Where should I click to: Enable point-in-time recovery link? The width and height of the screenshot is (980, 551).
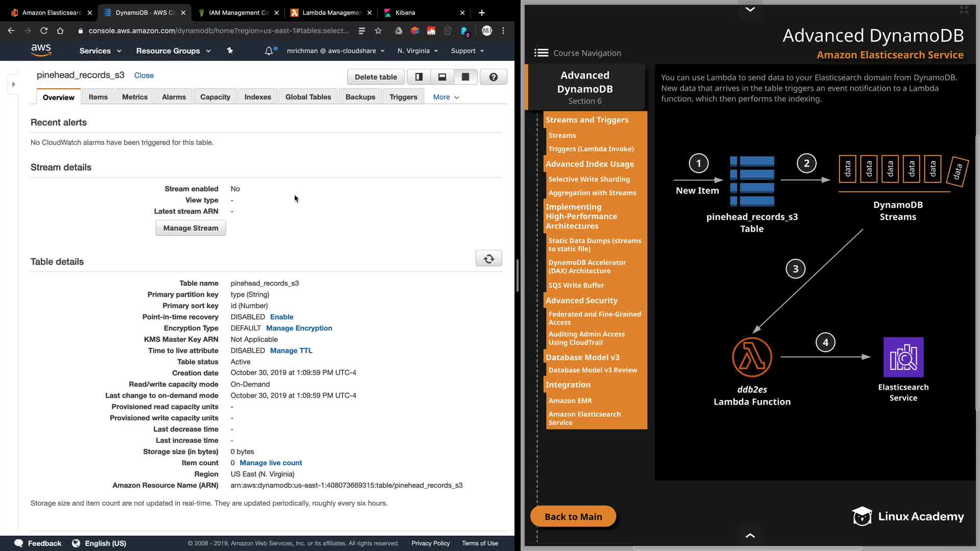(x=281, y=317)
